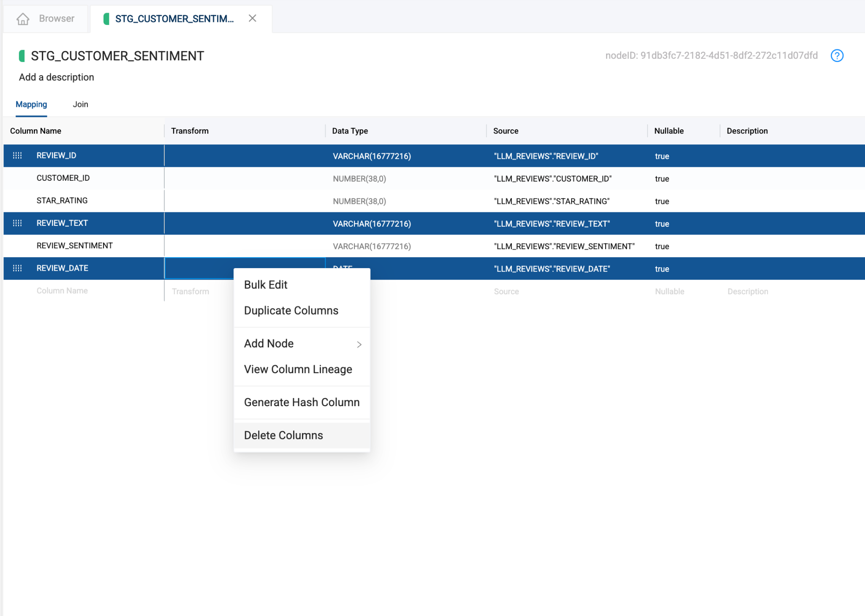Click nullable true for REVIEW_ID
The image size is (865, 616).
point(662,156)
